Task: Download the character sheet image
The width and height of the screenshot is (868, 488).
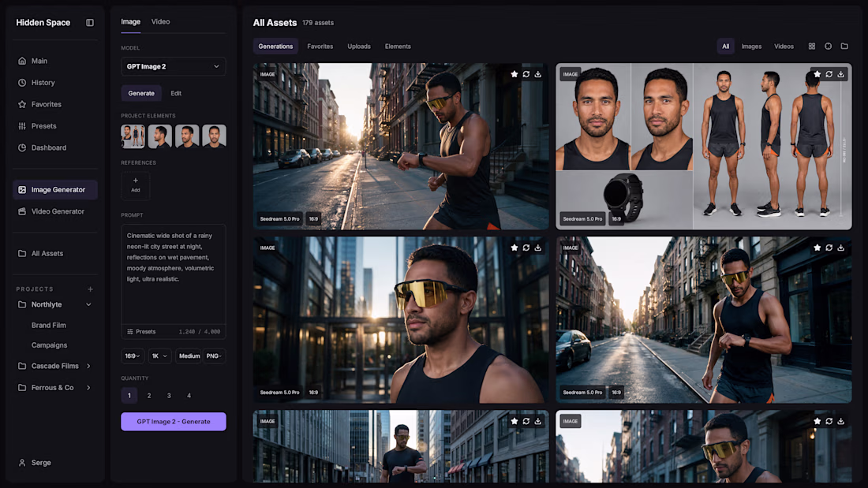Action: pos(841,74)
